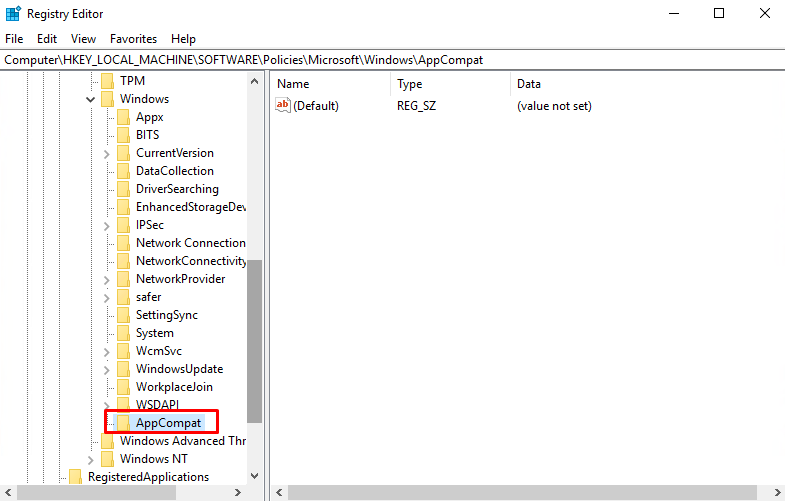This screenshot has height=501, width=785.
Task: Collapse the Windows key
Action: pyautogui.click(x=91, y=100)
